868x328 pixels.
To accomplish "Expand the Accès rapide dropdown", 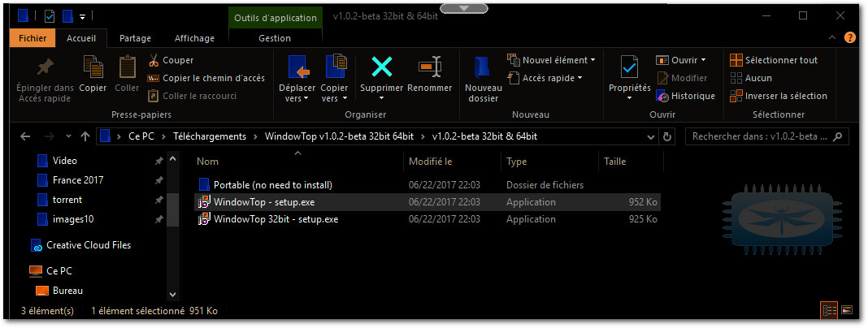I will click(x=580, y=78).
